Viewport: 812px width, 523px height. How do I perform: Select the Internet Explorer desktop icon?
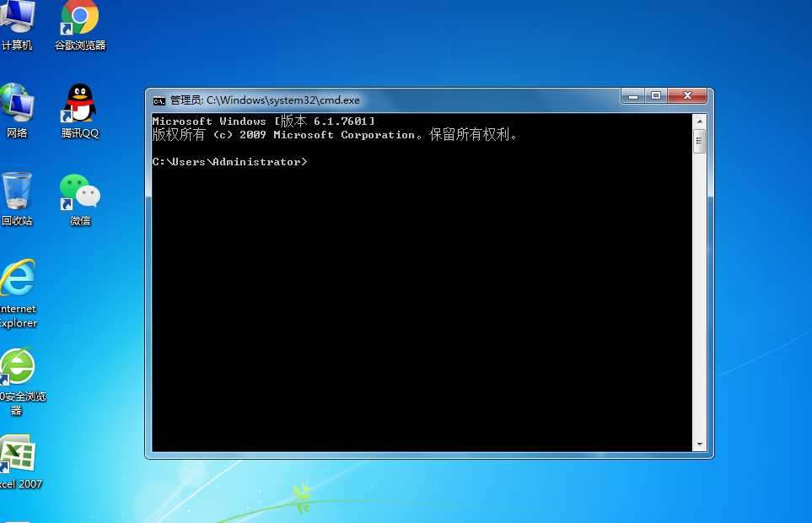pyautogui.click(x=18, y=293)
